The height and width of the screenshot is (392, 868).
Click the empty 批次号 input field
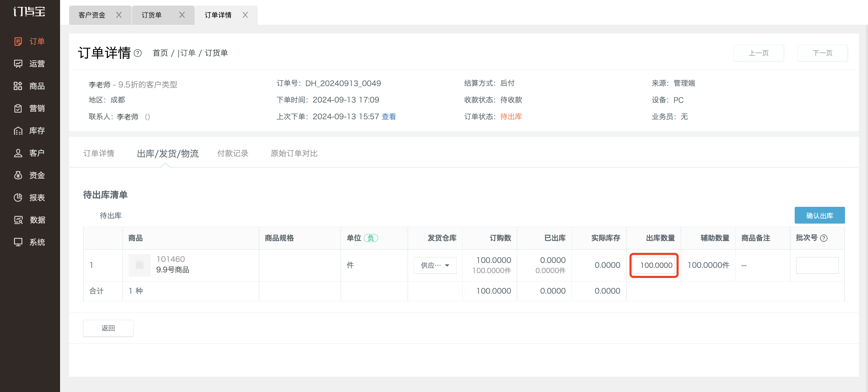[x=817, y=265]
